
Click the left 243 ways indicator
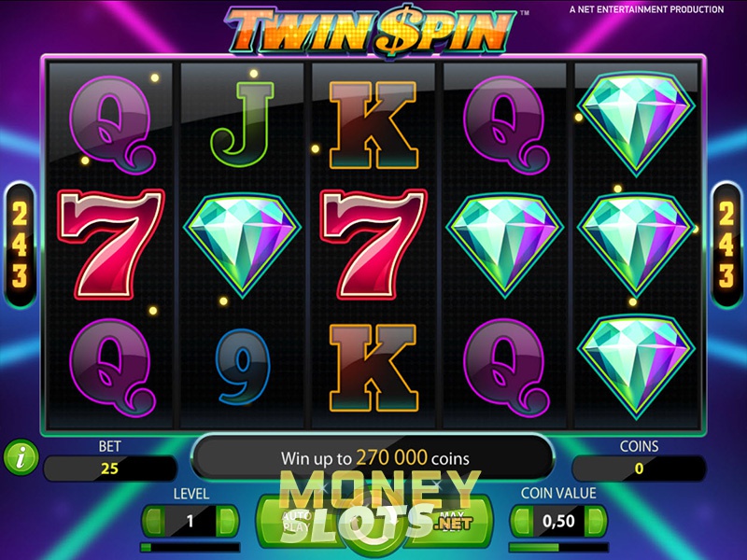[x=20, y=245]
